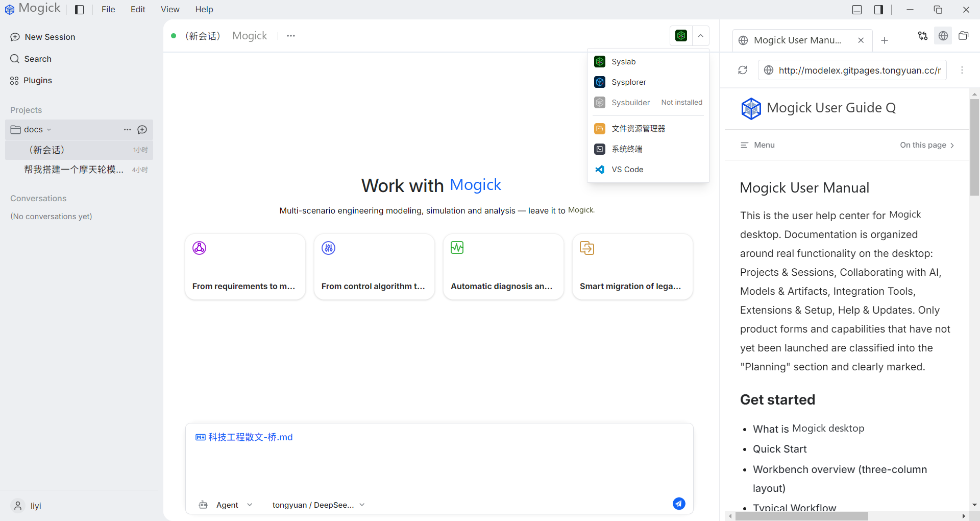Toggle the globe browser view icon
Viewport: 980px width, 521px height.
tap(943, 36)
